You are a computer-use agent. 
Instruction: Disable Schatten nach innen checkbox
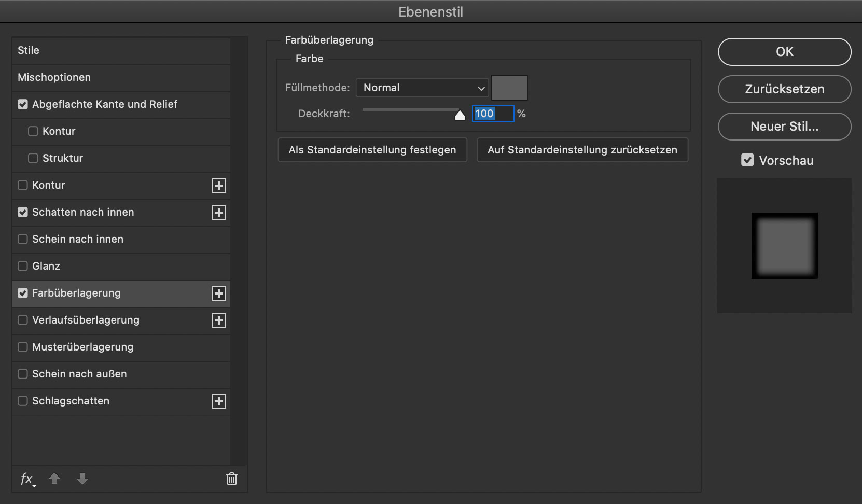(23, 212)
